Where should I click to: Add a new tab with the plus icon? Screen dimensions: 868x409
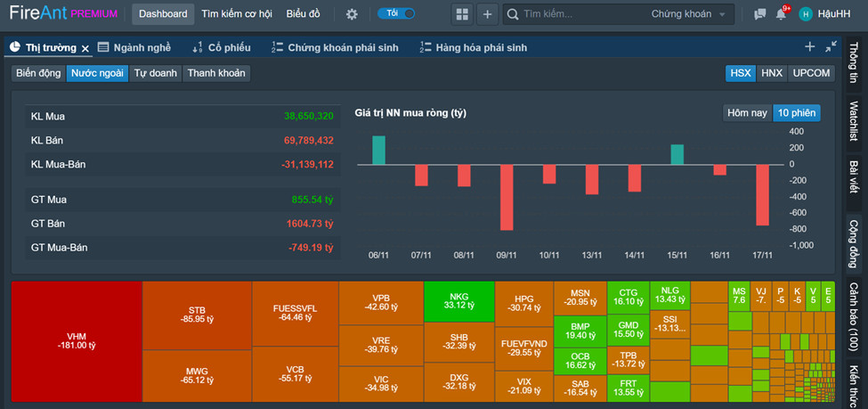[x=809, y=46]
